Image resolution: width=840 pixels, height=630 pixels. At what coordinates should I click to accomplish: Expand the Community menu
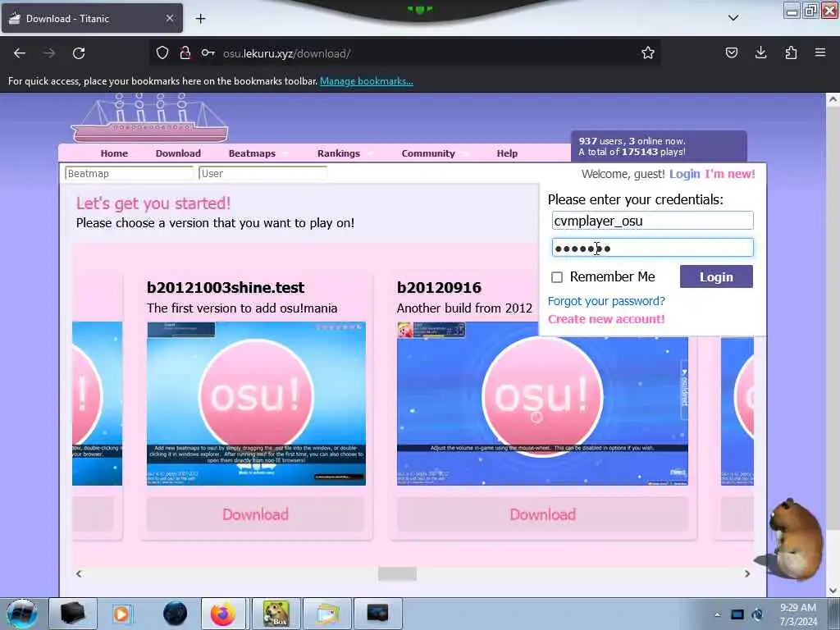point(428,153)
